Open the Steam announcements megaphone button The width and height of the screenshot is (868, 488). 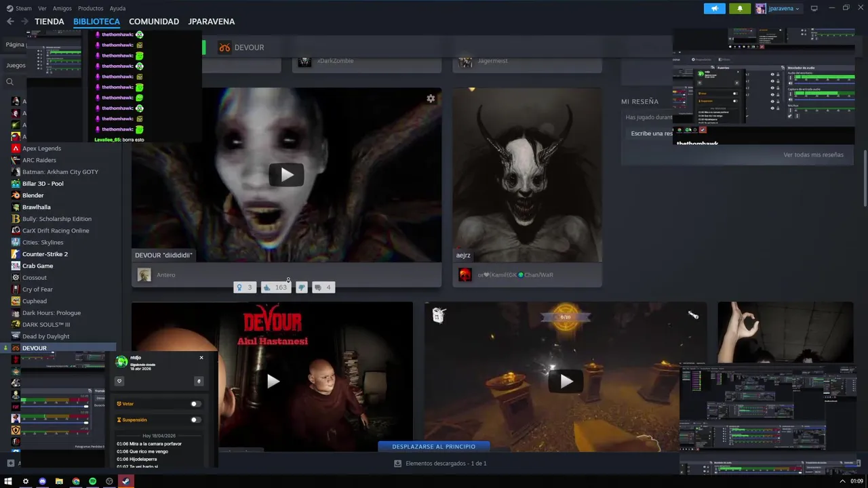(714, 8)
